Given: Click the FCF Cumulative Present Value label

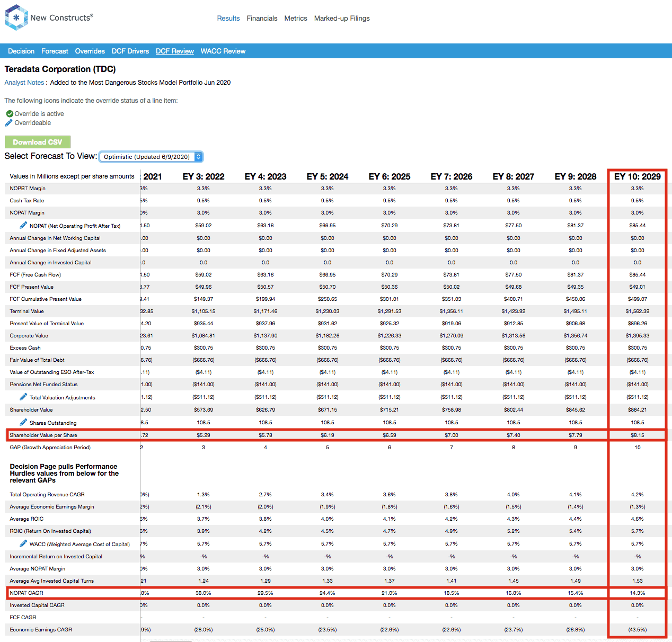Looking at the screenshot, I should click(46, 299).
